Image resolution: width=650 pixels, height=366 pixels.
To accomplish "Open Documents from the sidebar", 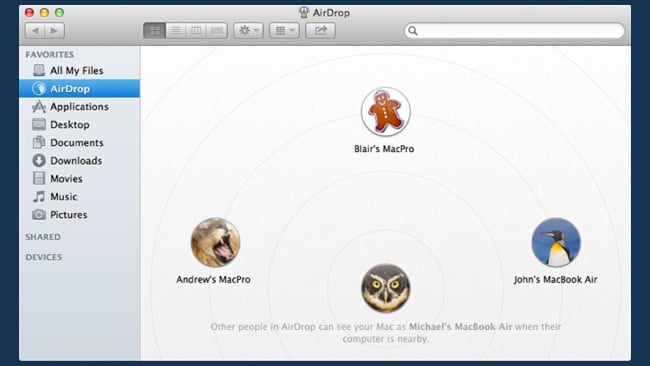I will [80, 143].
